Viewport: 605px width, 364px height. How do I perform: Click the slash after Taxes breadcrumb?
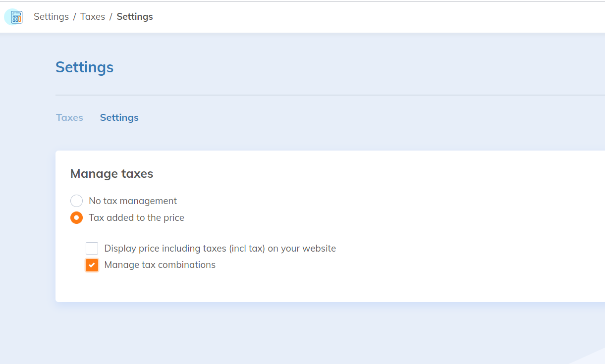pos(111,17)
